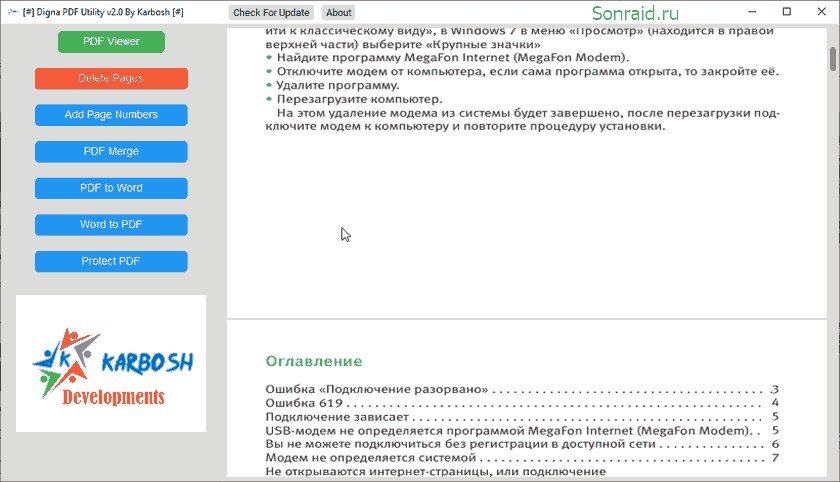
Task: Launch PDF to Word converter
Action: click(x=111, y=188)
